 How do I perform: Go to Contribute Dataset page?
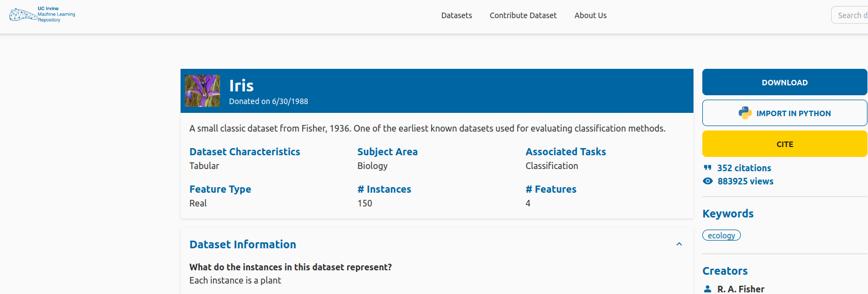pos(523,15)
